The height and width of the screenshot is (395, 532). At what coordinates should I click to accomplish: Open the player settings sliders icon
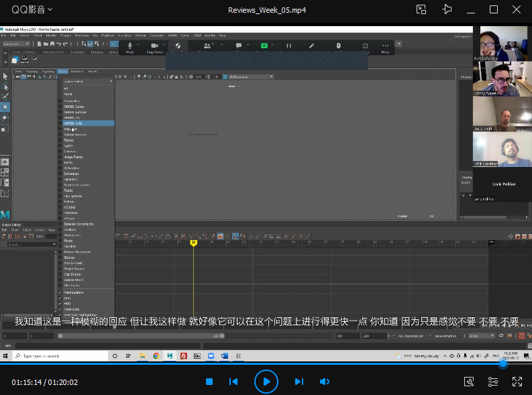493,382
